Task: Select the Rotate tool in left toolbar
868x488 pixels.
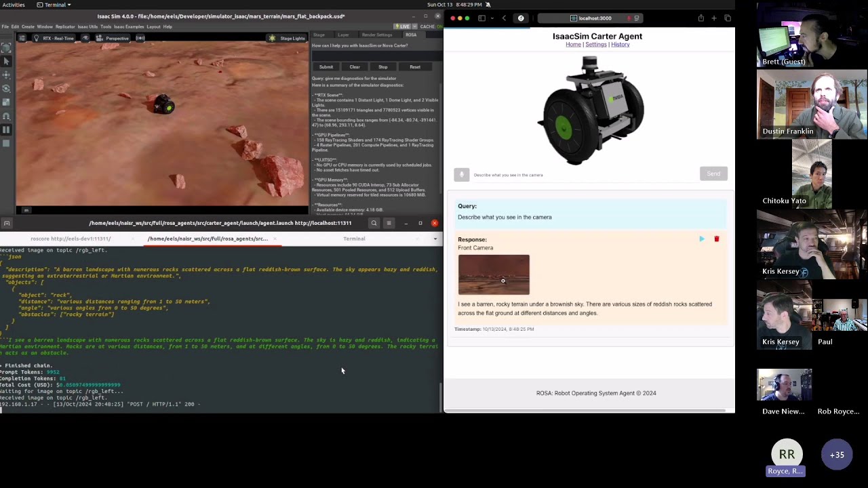Action: tap(6, 88)
